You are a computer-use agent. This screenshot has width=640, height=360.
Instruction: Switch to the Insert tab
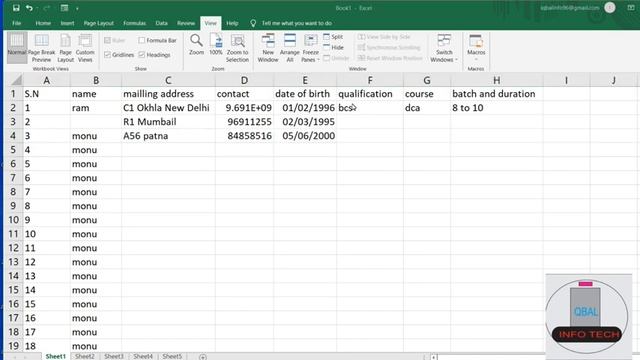pos(67,23)
